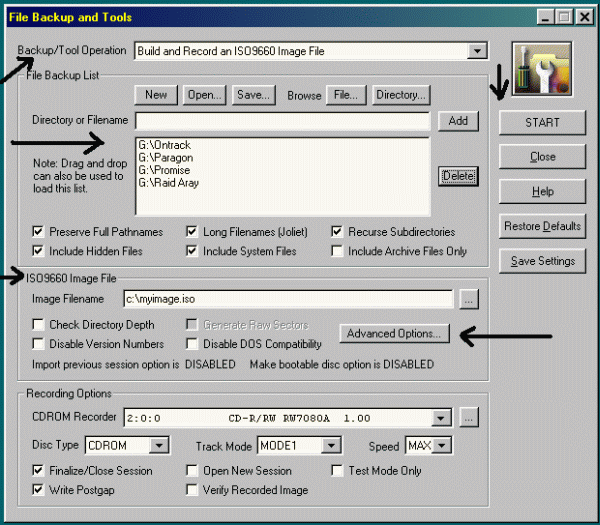Browse for a File... button

(346, 95)
